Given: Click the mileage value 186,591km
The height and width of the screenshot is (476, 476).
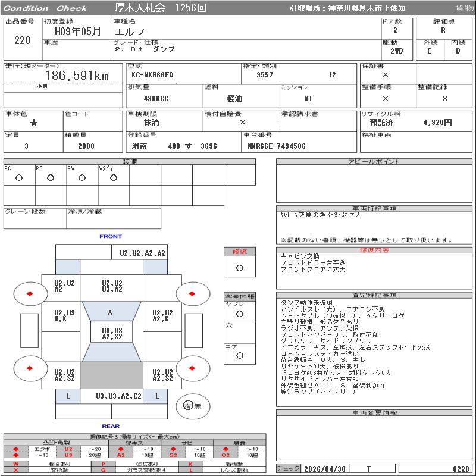Looking at the screenshot, I should click(x=77, y=76).
